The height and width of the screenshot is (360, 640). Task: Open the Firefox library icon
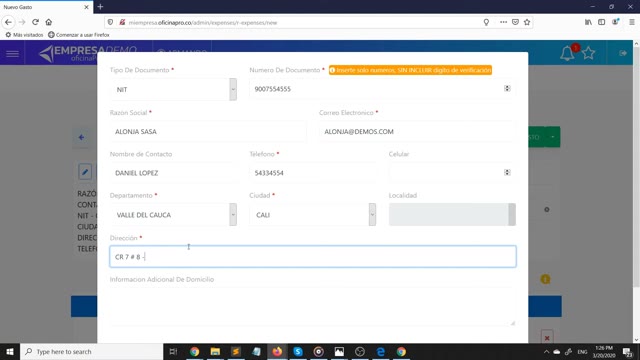click(x=588, y=22)
